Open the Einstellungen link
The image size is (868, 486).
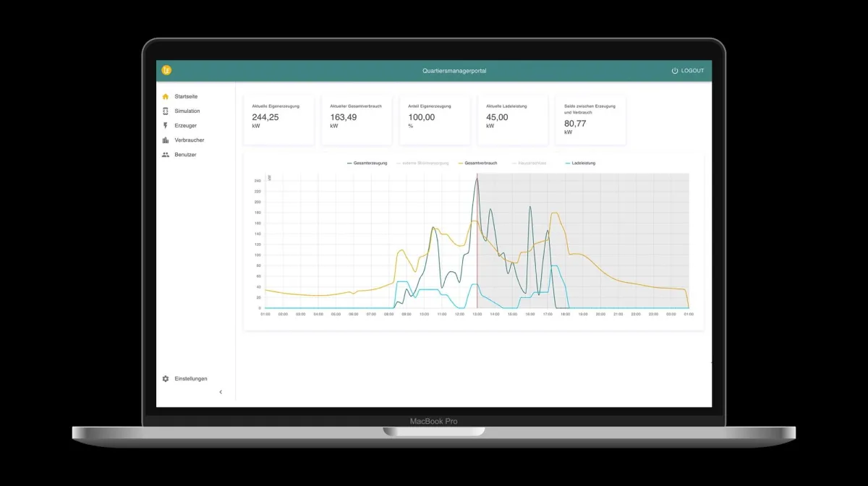(190, 378)
